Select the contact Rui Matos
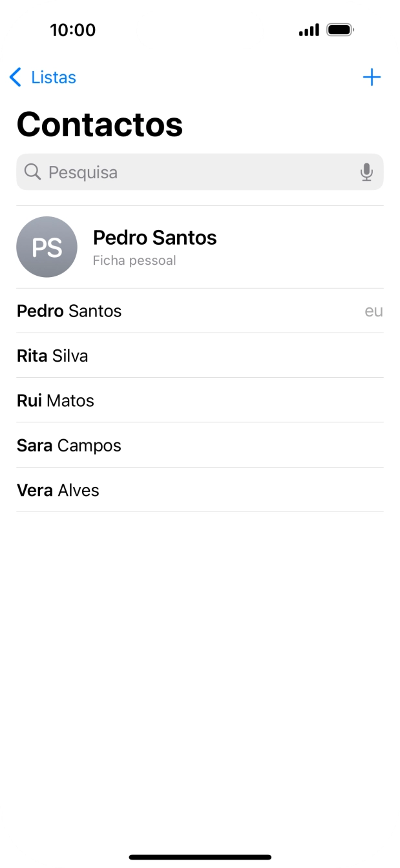 (x=55, y=400)
